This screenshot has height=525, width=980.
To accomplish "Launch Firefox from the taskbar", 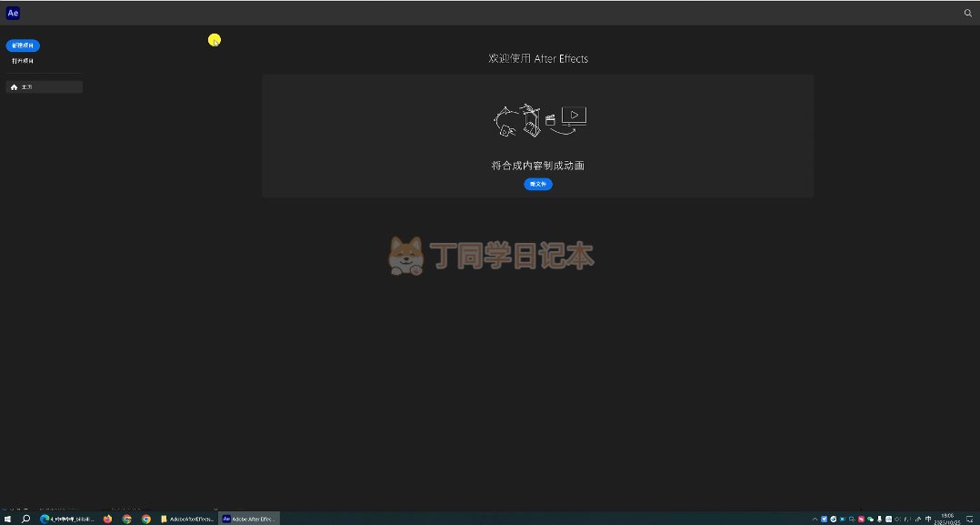I will (107, 519).
